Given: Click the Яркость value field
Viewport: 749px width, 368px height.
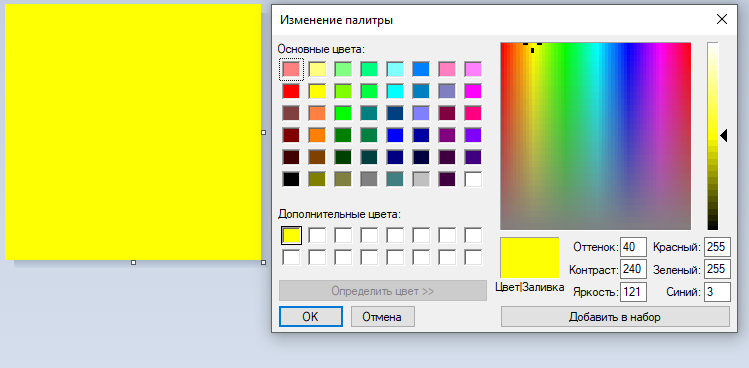Looking at the screenshot, I should pyautogui.click(x=633, y=292).
